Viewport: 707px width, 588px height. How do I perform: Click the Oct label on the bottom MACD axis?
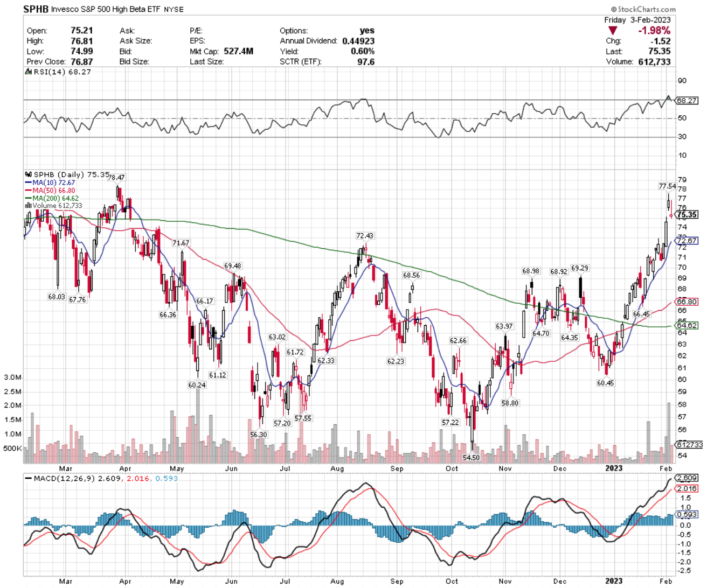coord(452,581)
